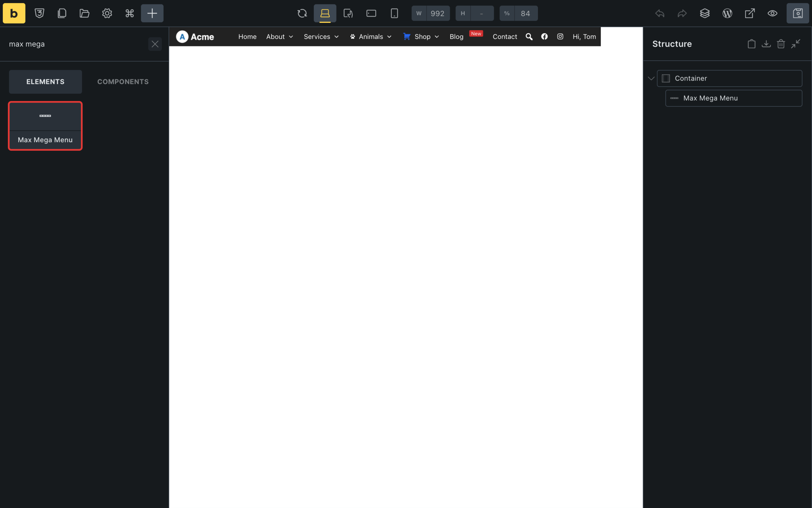Click the Structure panel clipboard icon

(x=752, y=44)
